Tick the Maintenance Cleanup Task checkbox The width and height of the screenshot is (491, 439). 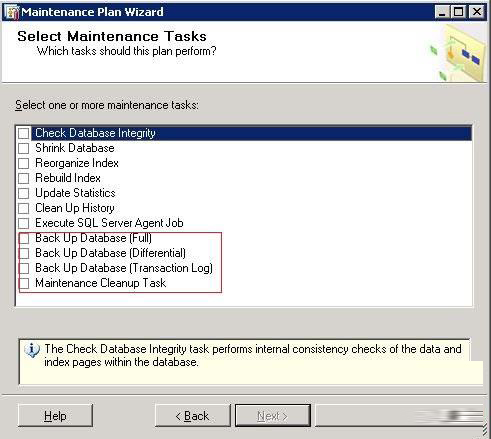[24, 283]
